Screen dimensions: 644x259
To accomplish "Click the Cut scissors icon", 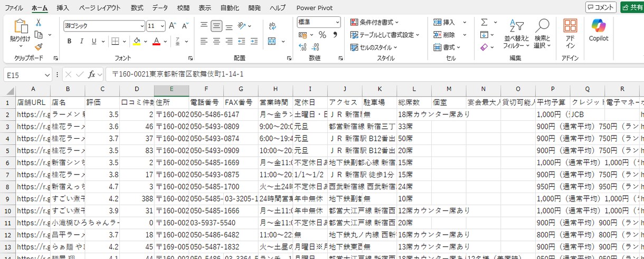I will [39, 23].
